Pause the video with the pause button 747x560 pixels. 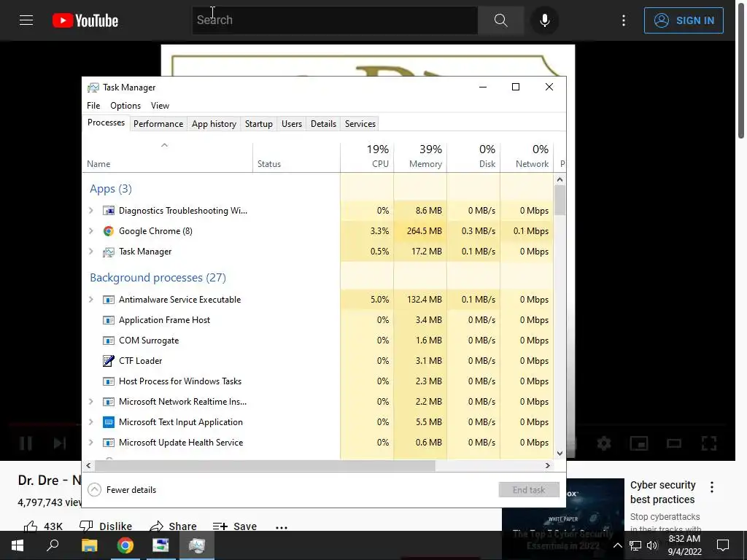coord(26,443)
